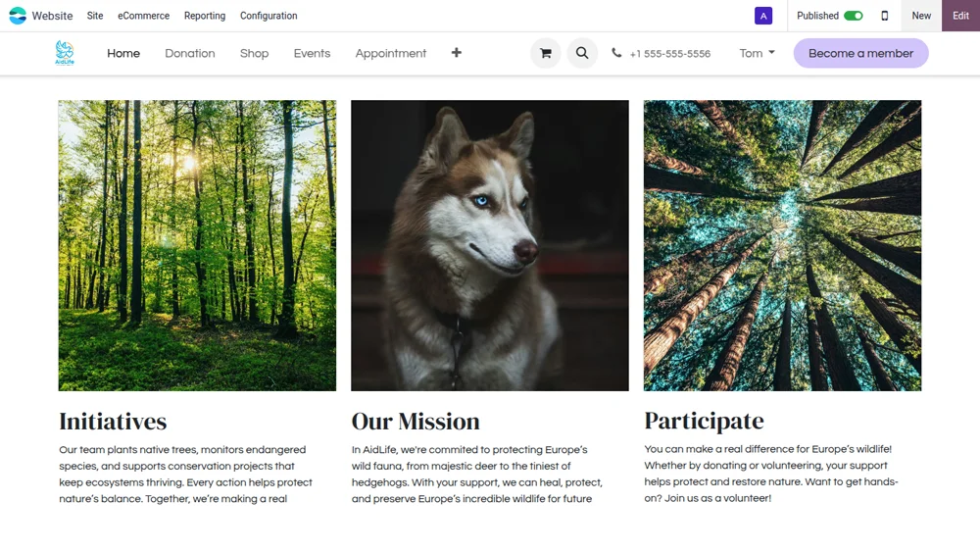Viewport: 980px width, 552px height.
Task: Open the Reporting dropdown menu
Action: pyautogui.click(x=204, y=16)
